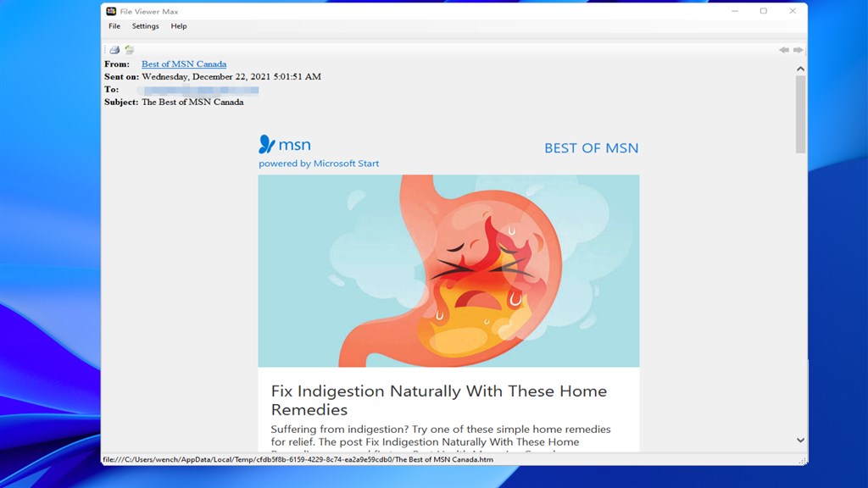The image size is (868, 488).
Task: Open the Help menu
Action: (178, 26)
